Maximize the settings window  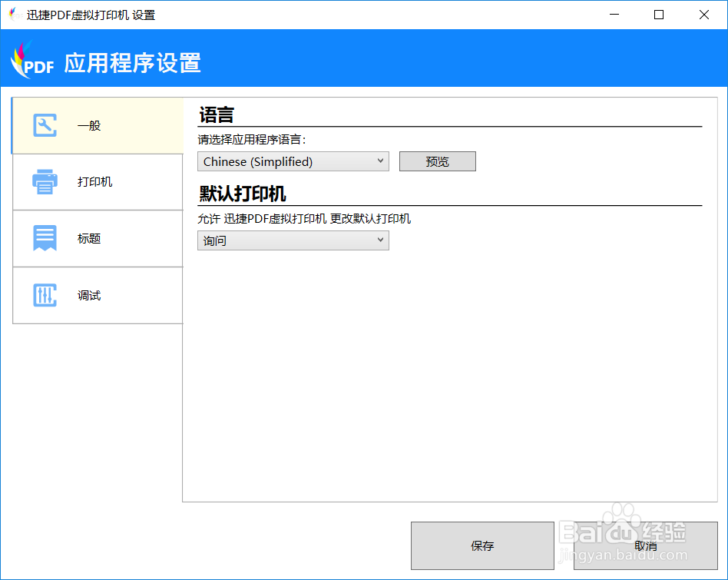click(658, 15)
